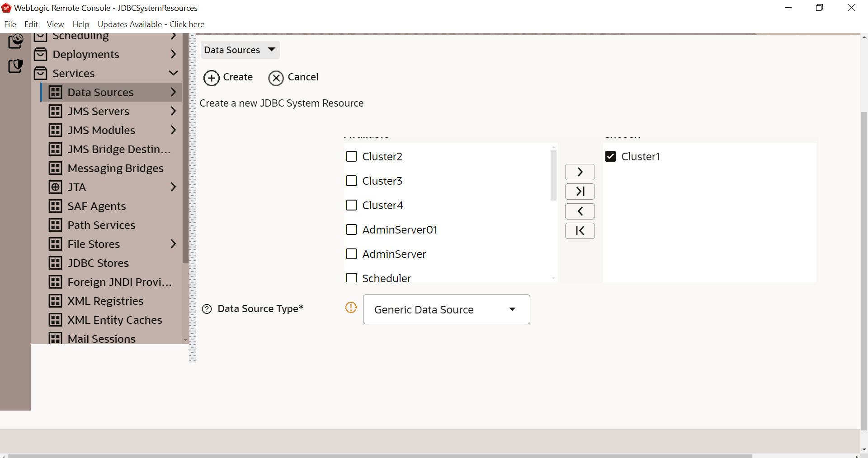Click the Path Services grid icon
Screen dimensions: 868x458
pos(56,225)
